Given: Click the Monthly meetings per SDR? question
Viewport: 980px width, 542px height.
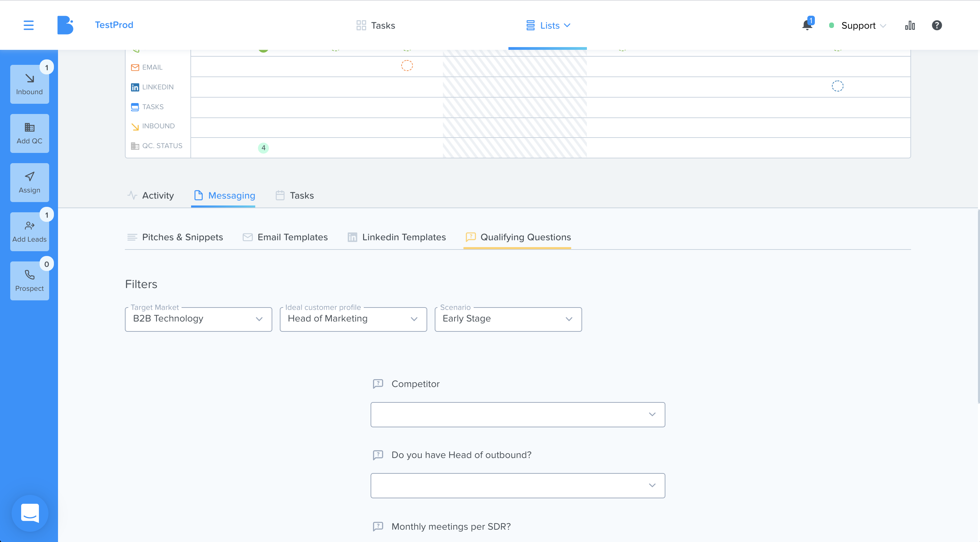Looking at the screenshot, I should pos(451,526).
